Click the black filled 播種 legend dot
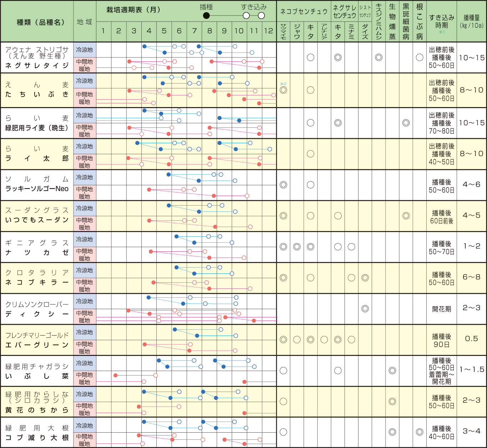 click(206, 15)
